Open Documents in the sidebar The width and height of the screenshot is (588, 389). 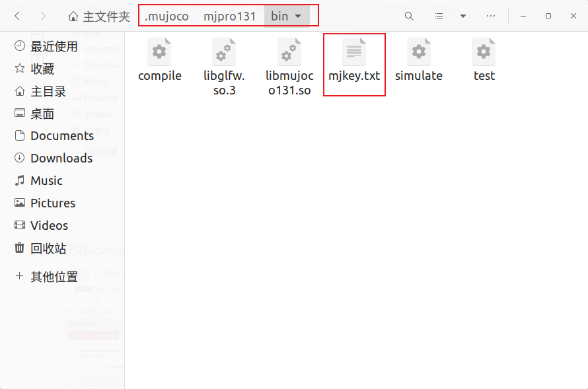[x=62, y=135]
